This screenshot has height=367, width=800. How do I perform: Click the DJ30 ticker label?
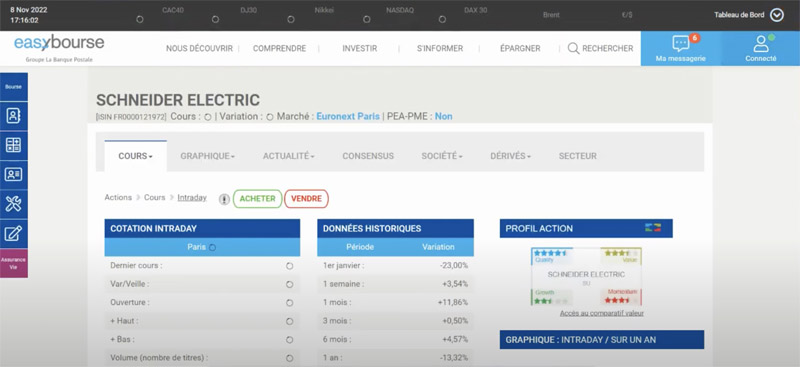(x=248, y=10)
